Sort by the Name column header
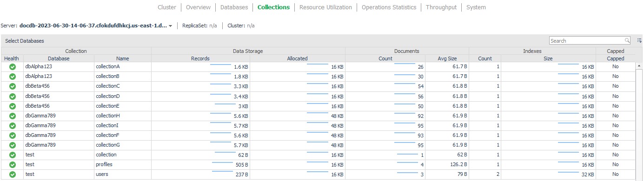This screenshot has width=644, height=181. click(123, 58)
